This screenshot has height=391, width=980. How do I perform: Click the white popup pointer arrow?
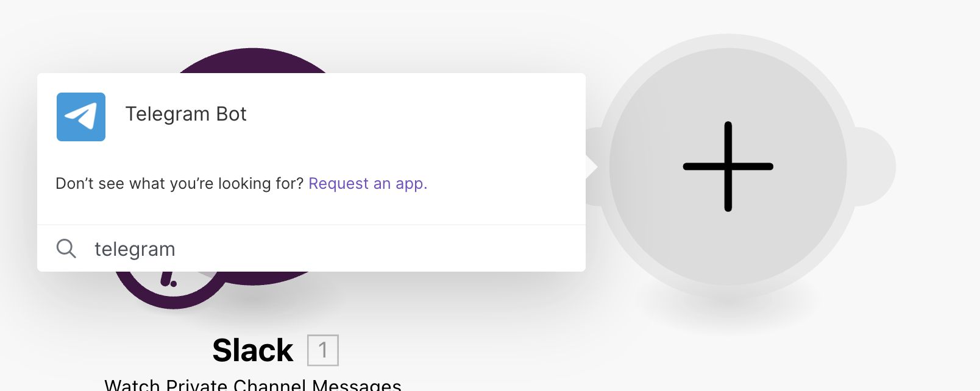coord(592,166)
